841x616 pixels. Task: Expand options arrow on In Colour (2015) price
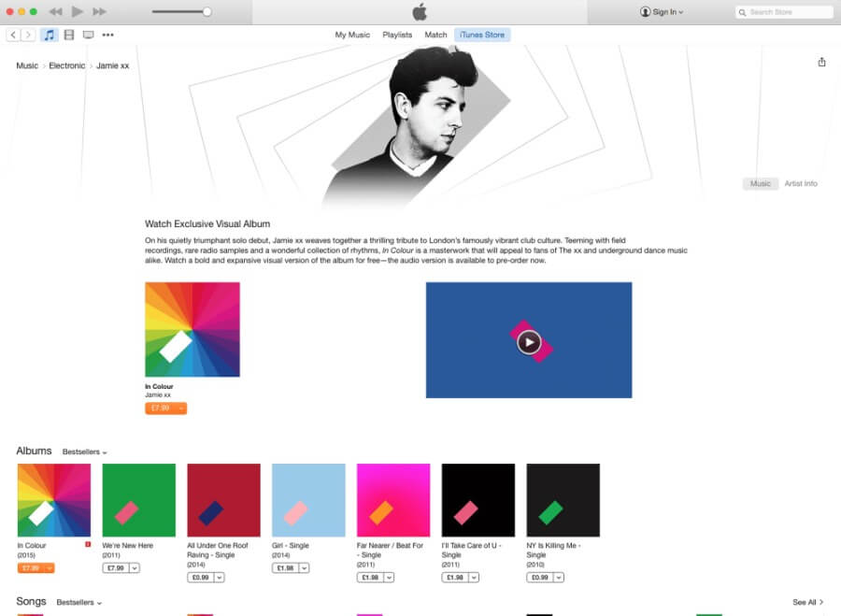tap(50, 567)
